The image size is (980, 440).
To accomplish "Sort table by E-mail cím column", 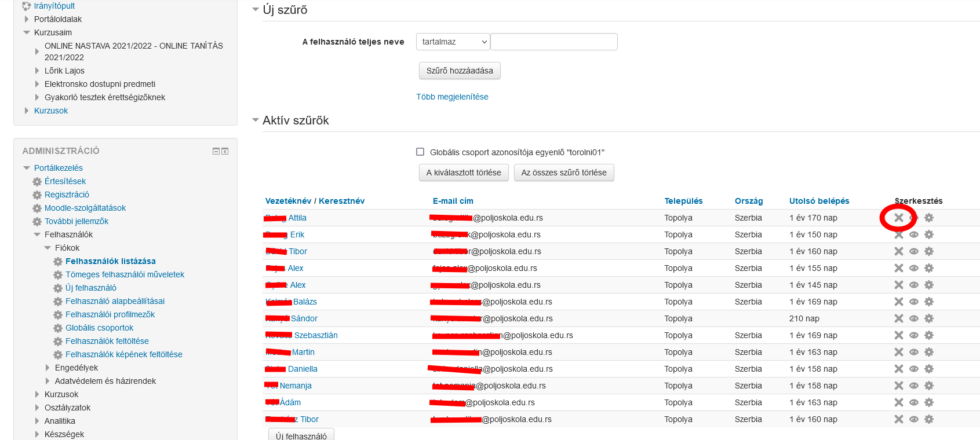I will pyautogui.click(x=453, y=201).
